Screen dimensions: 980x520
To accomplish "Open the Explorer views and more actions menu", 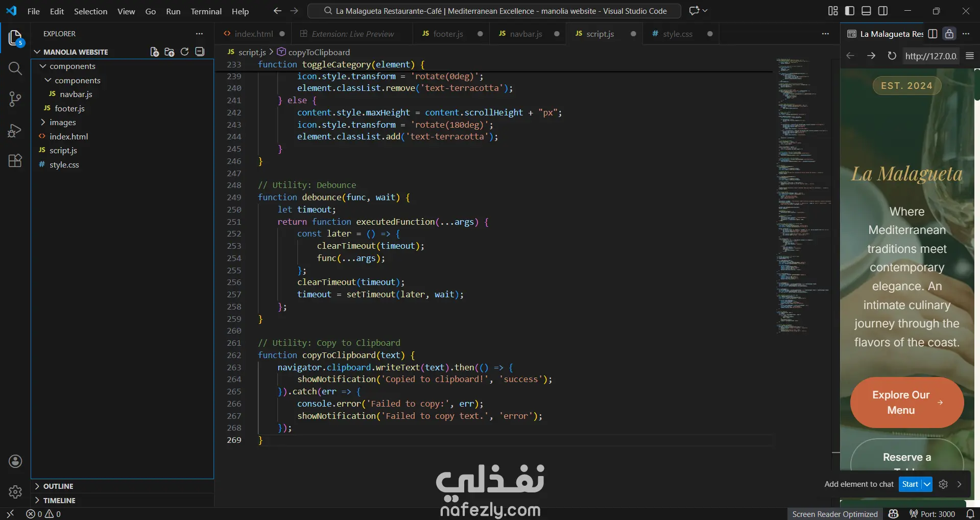I will pyautogui.click(x=199, y=34).
